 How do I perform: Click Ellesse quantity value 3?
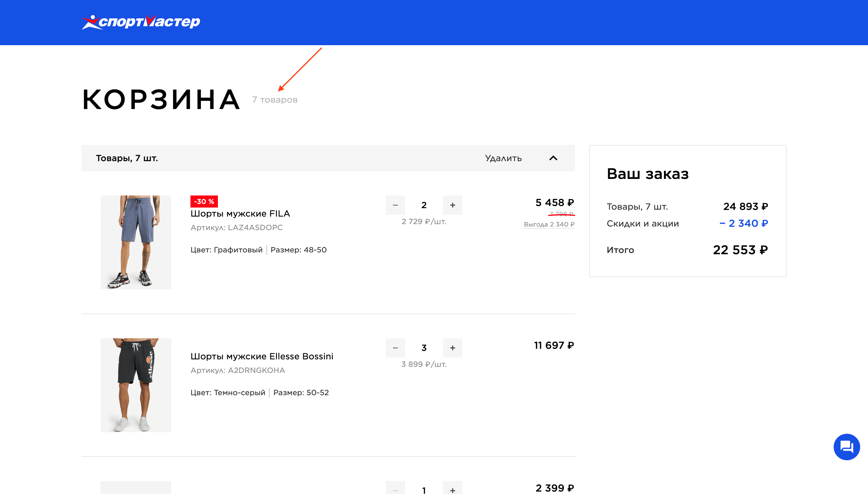click(x=424, y=348)
